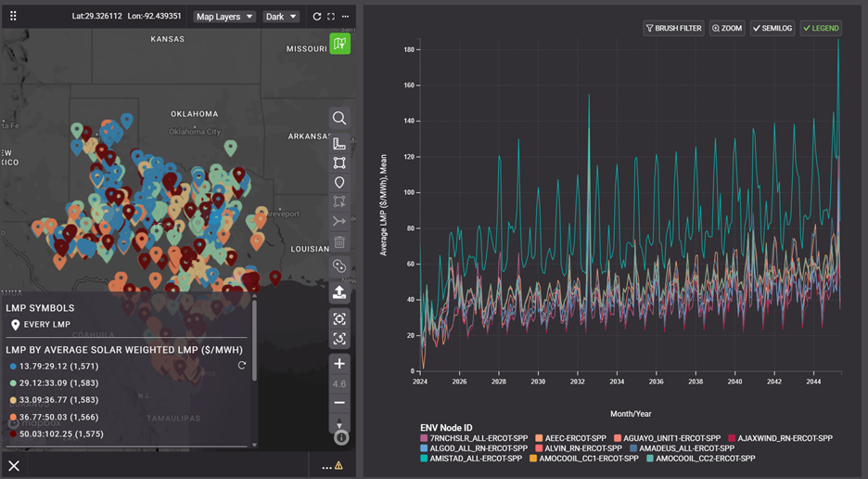The image size is (868, 479).
Task: Enable the BRUSH FILTER option
Action: coord(674,28)
